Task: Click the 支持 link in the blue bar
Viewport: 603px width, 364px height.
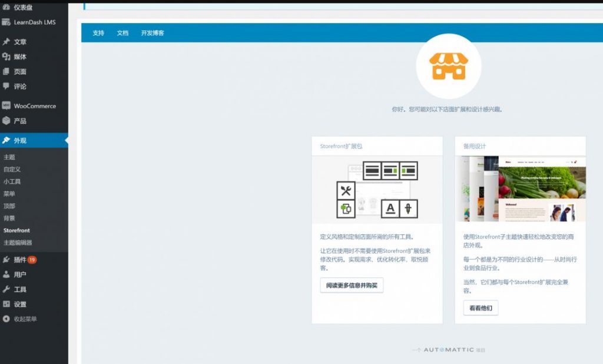Action: pos(98,33)
